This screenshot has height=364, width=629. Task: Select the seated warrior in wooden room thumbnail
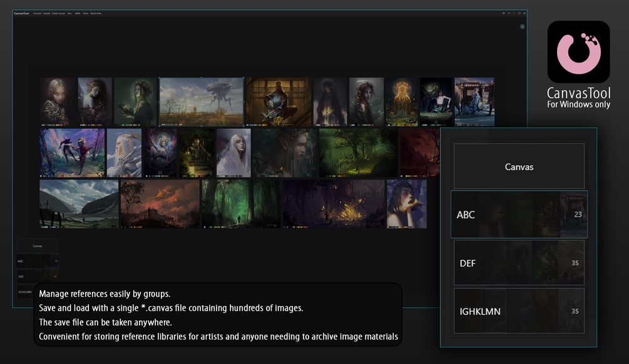pos(279,102)
